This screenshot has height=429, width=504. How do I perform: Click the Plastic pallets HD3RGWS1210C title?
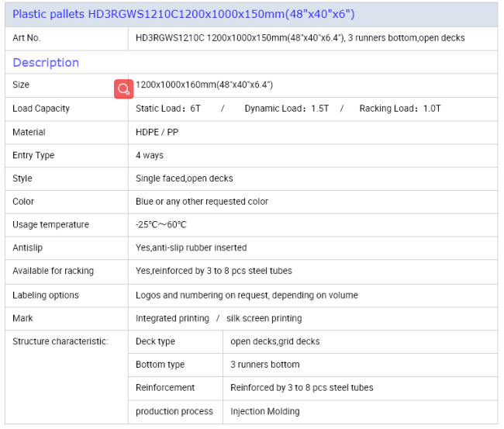[x=184, y=14]
